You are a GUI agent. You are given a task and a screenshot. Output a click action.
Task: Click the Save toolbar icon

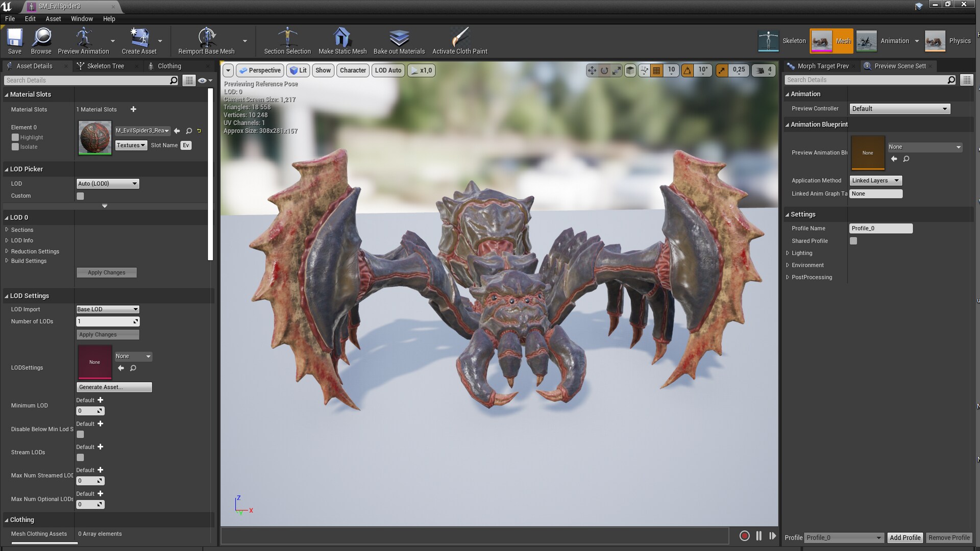[x=15, y=38]
